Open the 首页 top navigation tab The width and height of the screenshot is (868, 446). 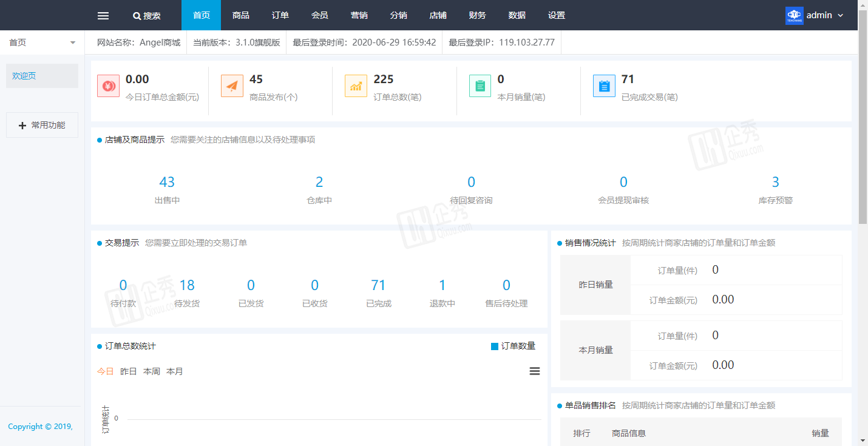click(x=201, y=15)
